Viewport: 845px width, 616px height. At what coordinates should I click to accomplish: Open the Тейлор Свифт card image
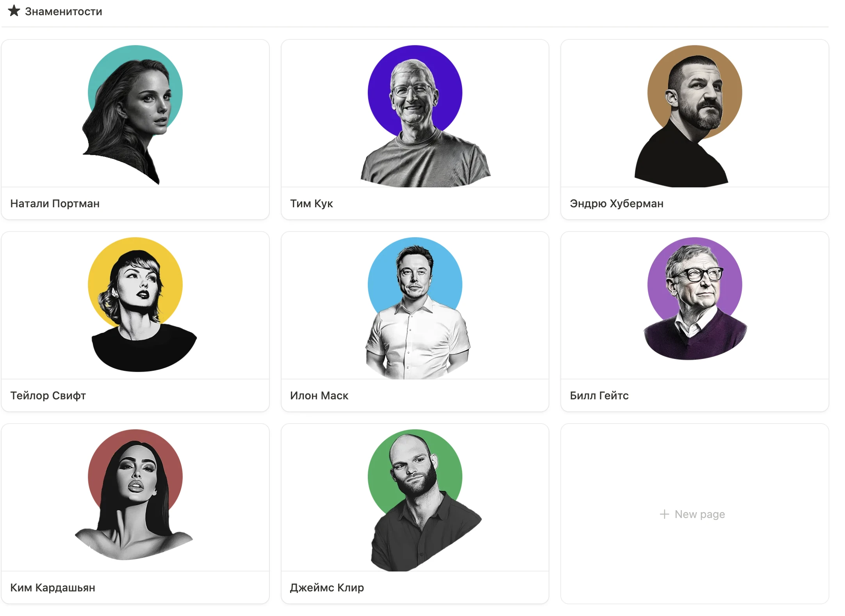(x=135, y=306)
